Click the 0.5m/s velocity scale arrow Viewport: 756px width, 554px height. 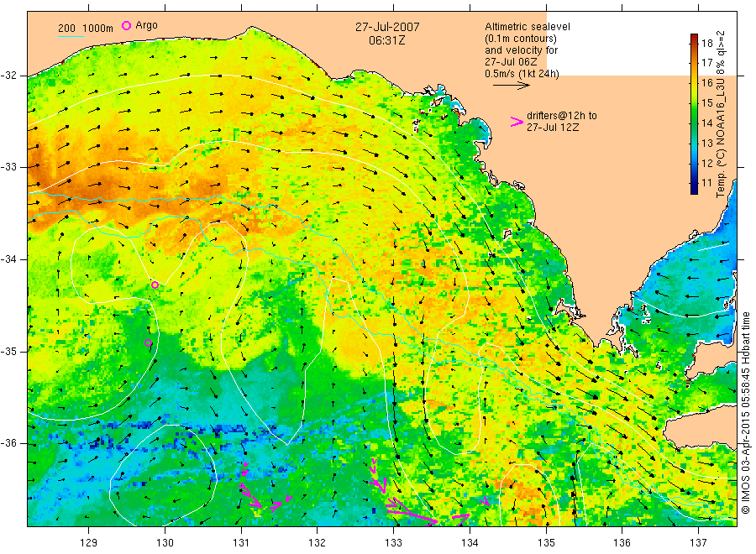click(511, 86)
